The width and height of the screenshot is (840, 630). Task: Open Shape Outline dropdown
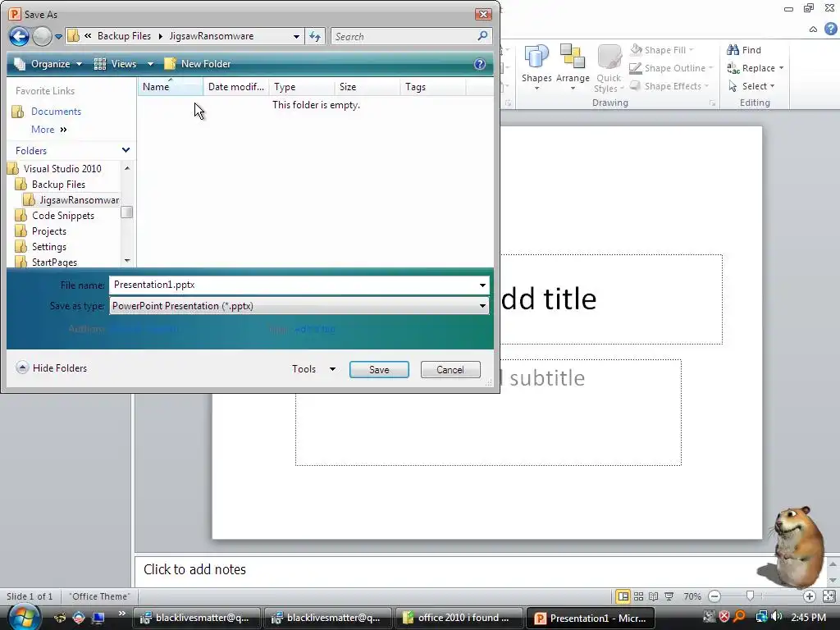pyautogui.click(x=671, y=68)
